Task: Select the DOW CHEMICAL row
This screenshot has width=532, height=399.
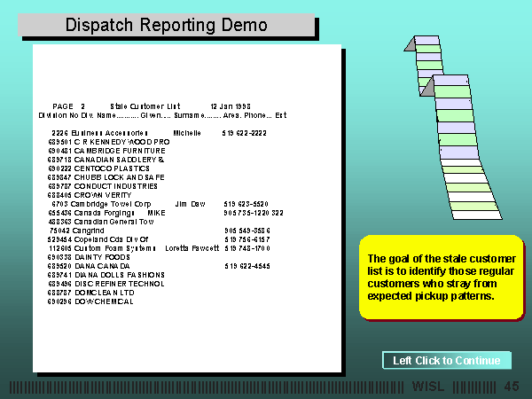Action: pyautogui.click(x=90, y=301)
